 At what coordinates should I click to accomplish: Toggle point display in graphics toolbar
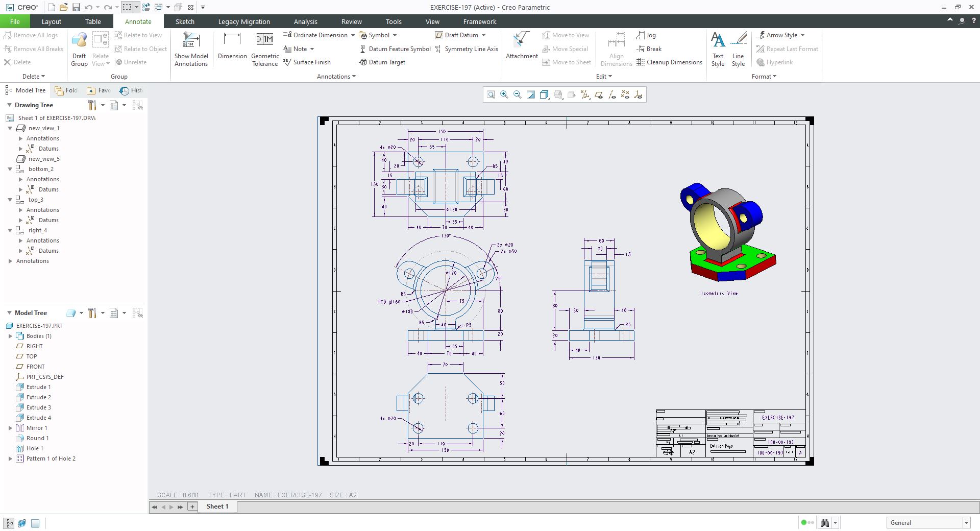click(625, 95)
